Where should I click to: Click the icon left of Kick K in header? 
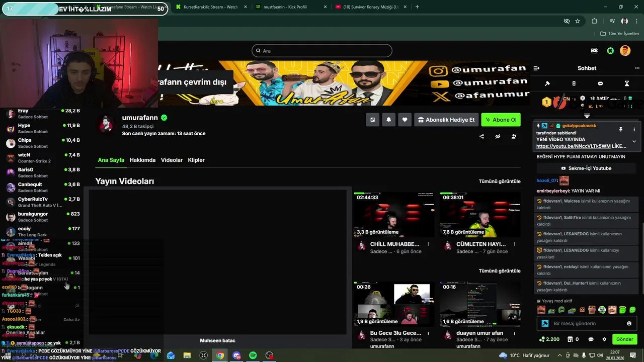595,51
